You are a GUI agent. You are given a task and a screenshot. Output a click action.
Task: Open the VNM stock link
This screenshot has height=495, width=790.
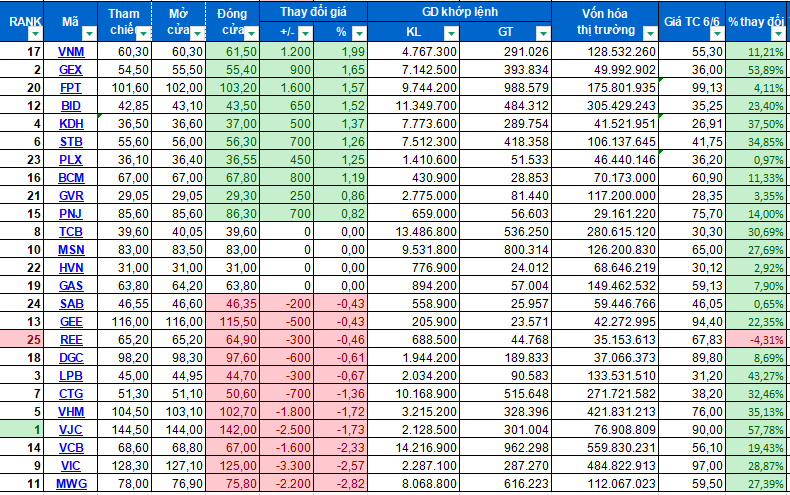(x=71, y=52)
